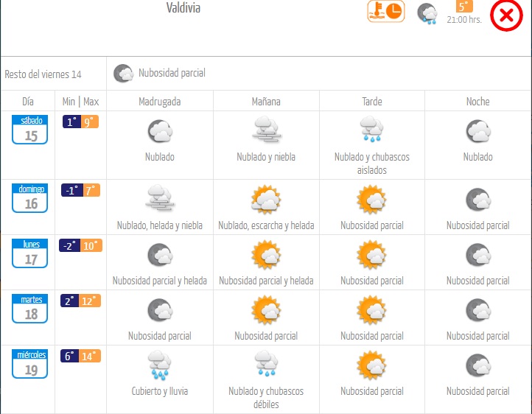
Task: Click Monday's 10° maximum temperature badge
Action: click(91, 245)
